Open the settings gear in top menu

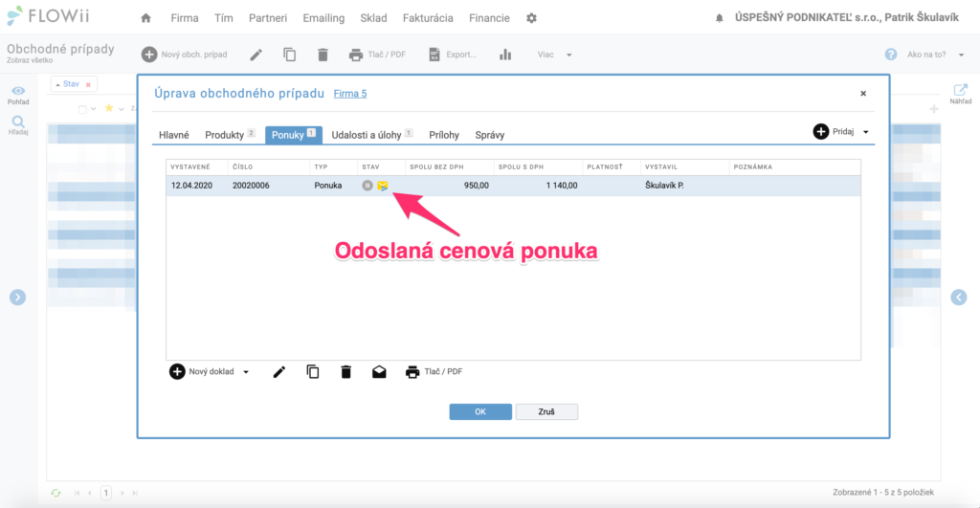[531, 18]
